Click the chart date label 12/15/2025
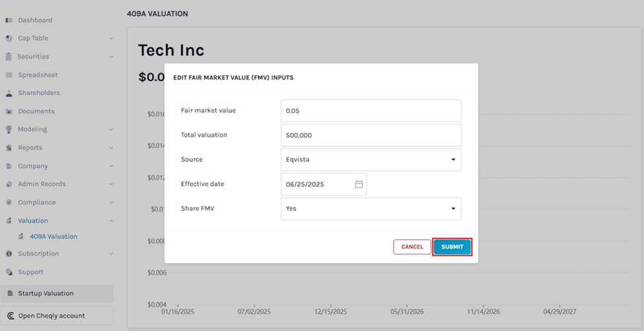This screenshot has height=331, width=644. 331,312
